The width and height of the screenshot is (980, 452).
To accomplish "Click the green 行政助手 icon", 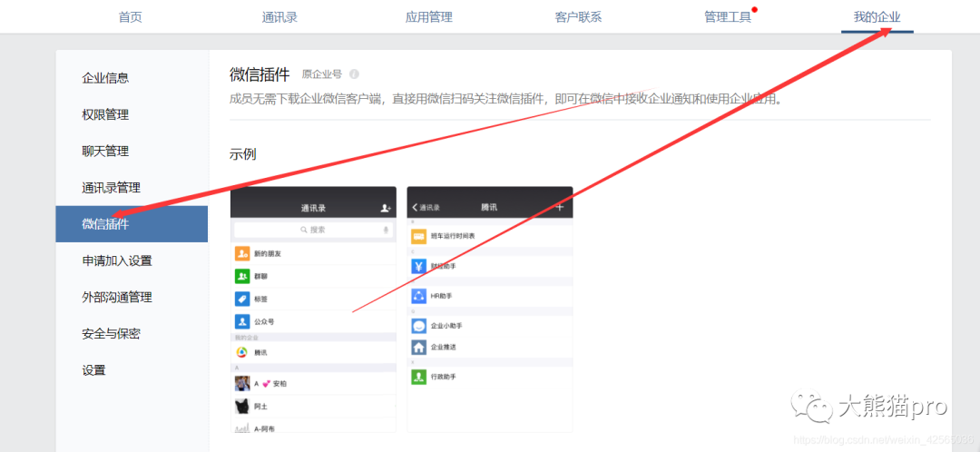I will point(418,377).
